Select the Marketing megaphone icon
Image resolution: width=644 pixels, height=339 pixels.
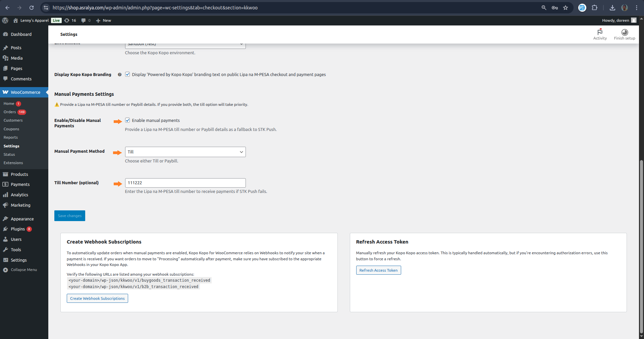coord(6,205)
